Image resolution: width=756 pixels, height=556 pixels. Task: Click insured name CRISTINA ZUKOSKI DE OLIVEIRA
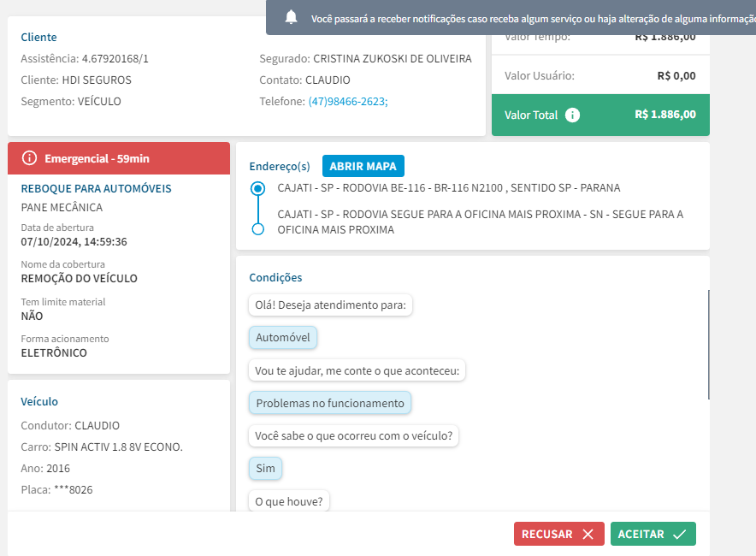(393, 59)
